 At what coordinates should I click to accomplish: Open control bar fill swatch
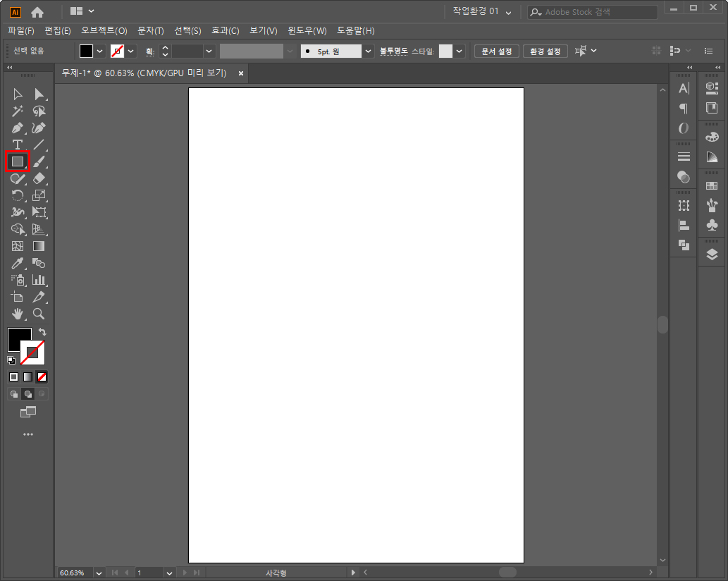point(87,51)
